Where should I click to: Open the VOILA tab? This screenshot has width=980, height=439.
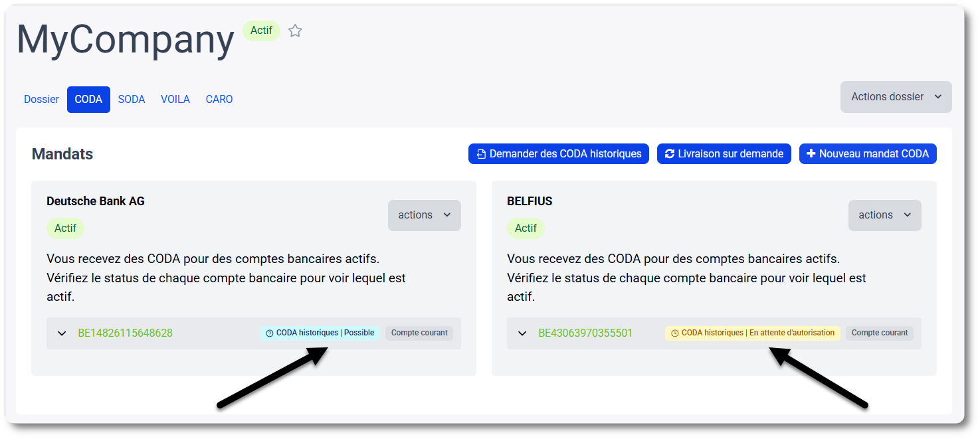pos(175,100)
